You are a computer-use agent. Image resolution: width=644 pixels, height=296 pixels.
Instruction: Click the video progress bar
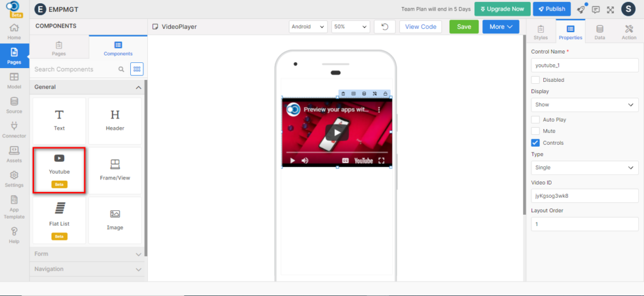tap(337, 152)
